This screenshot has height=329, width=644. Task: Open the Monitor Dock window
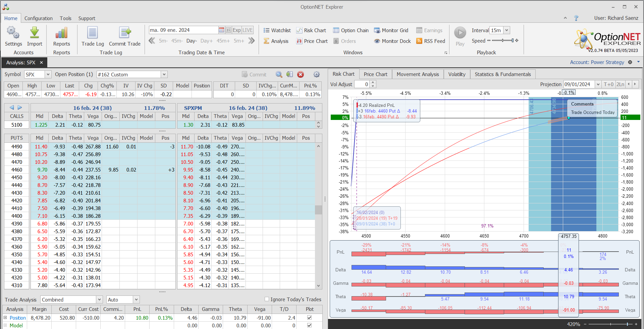tap(392, 41)
